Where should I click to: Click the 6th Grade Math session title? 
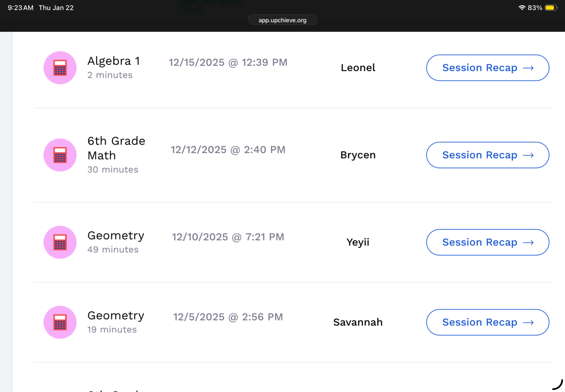(x=116, y=148)
